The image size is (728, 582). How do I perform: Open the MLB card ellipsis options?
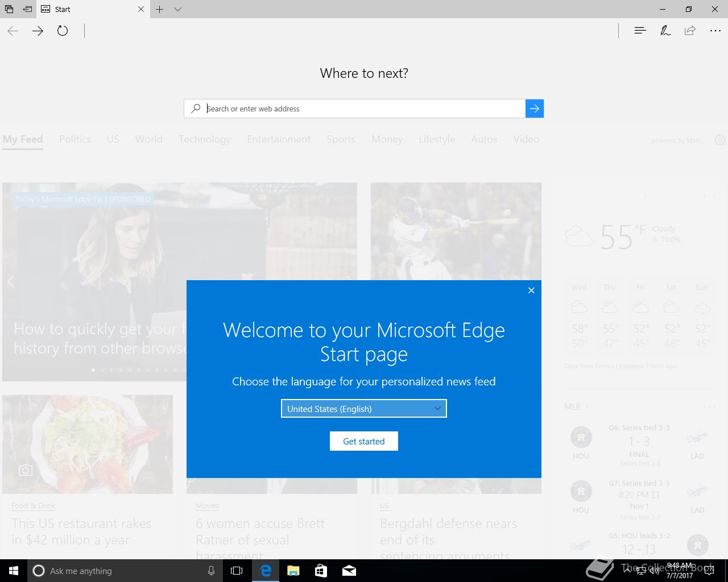[710, 407]
